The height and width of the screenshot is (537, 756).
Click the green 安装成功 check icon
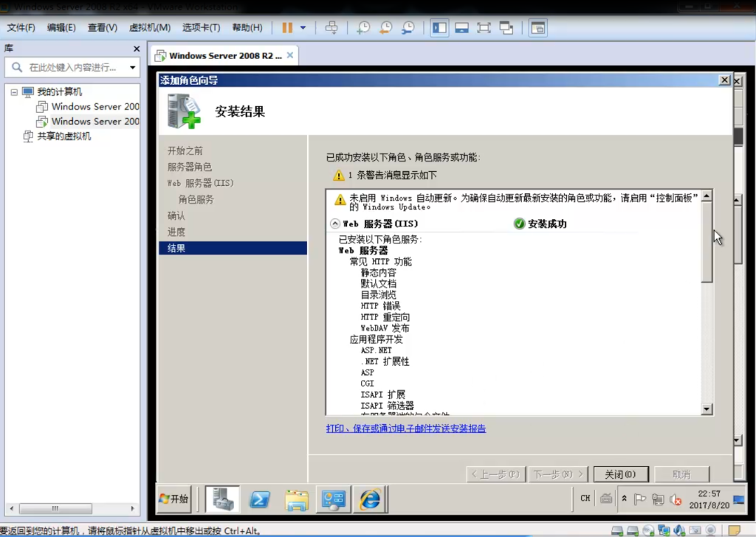pos(519,224)
